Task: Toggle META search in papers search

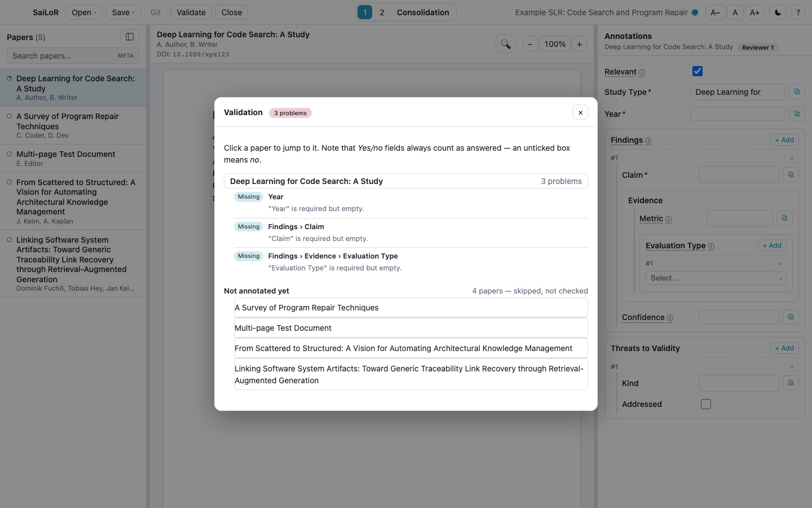Action: pos(126,56)
